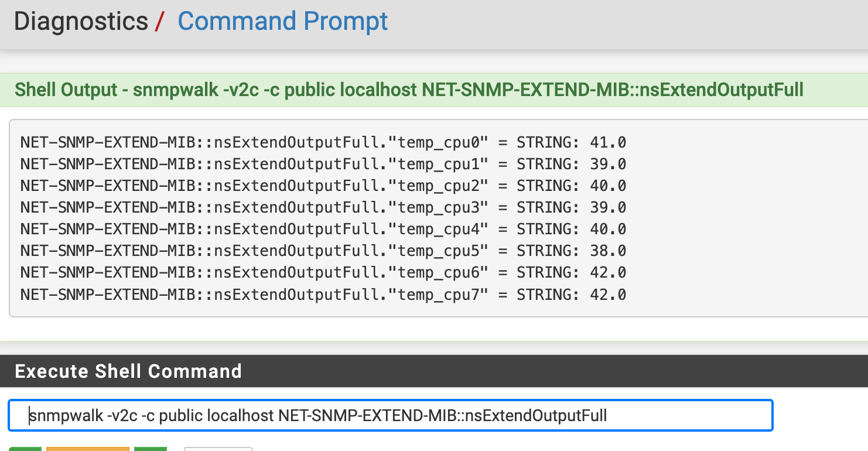Select the temp_cpu1 output line
The width and height of the screenshot is (868, 451).
[x=323, y=164]
